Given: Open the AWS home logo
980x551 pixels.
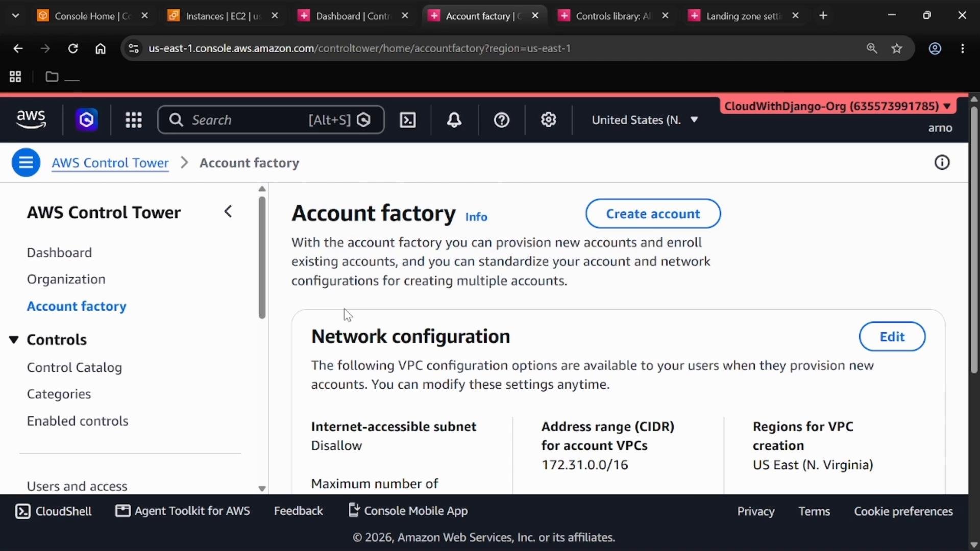Looking at the screenshot, I should coord(31,120).
